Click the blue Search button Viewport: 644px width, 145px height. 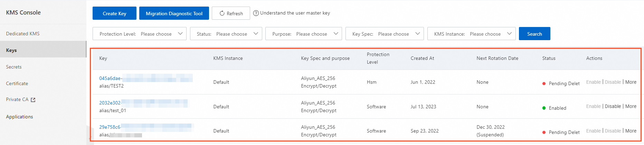coord(534,34)
